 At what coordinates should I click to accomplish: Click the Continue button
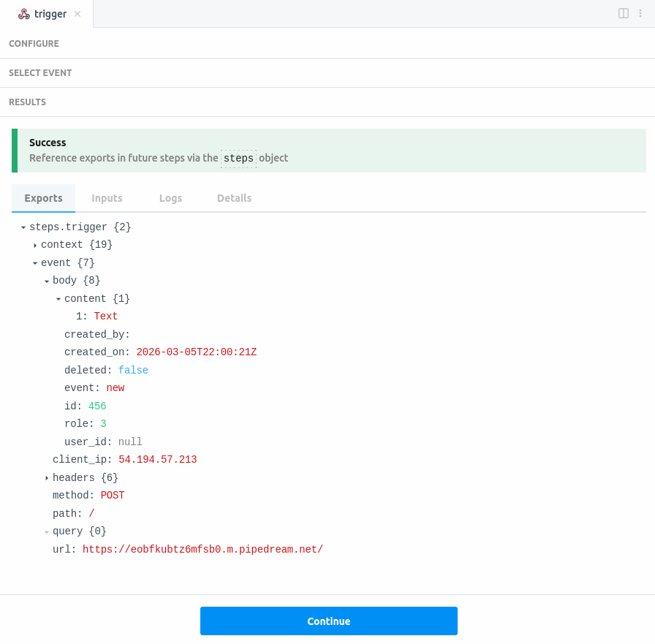coord(328,621)
